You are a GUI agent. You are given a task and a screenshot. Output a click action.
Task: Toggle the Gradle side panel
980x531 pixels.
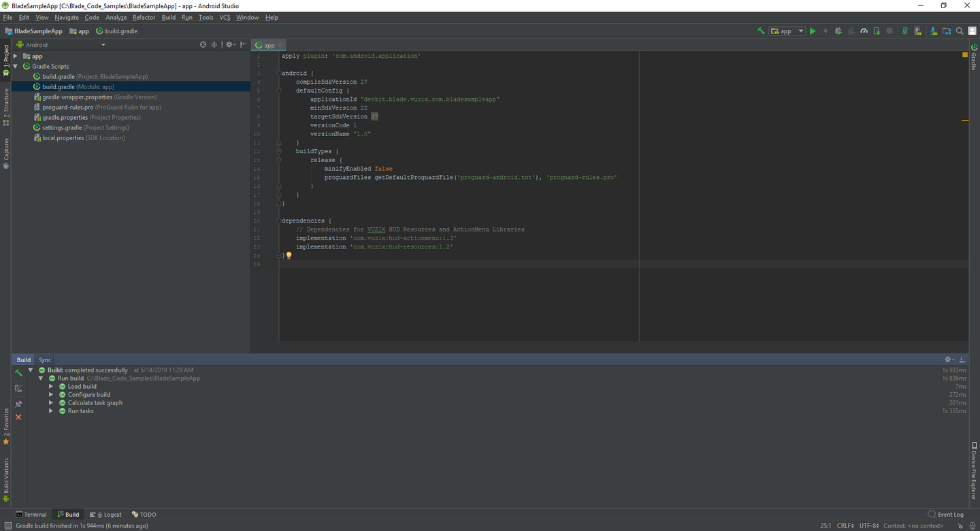(x=974, y=57)
